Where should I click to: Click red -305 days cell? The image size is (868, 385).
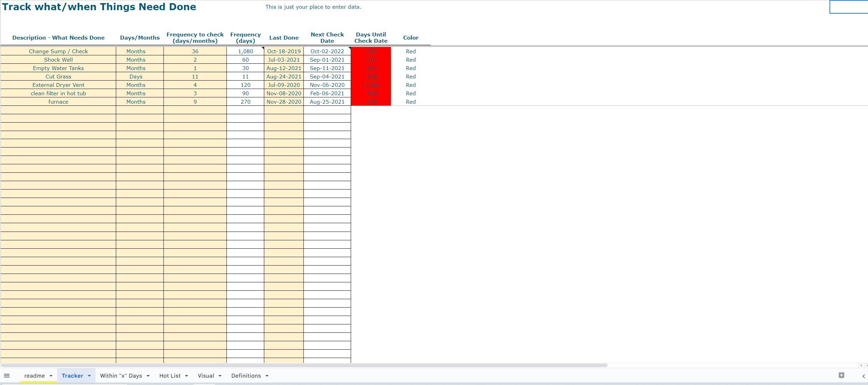pos(371,51)
